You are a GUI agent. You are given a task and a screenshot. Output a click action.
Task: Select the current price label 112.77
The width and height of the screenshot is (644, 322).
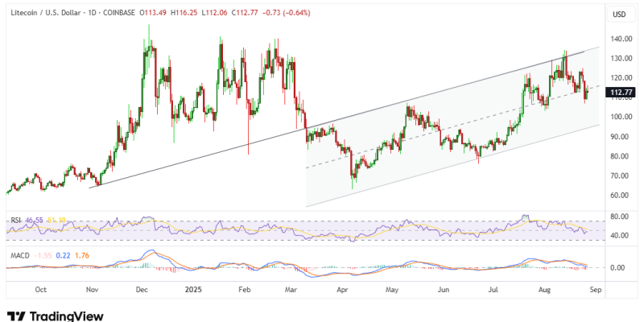(x=620, y=92)
